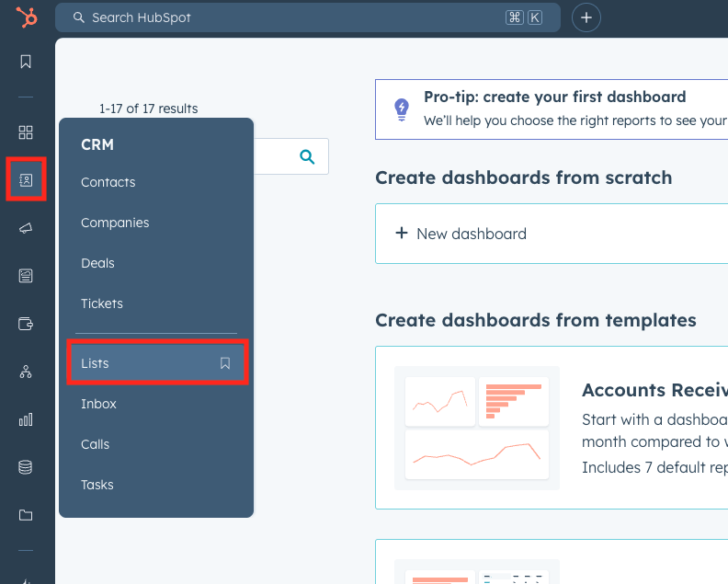Image resolution: width=728 pixels, height=584 pixels.
Task: Select Calls in the CRM menu
Action: click(96, 444)
